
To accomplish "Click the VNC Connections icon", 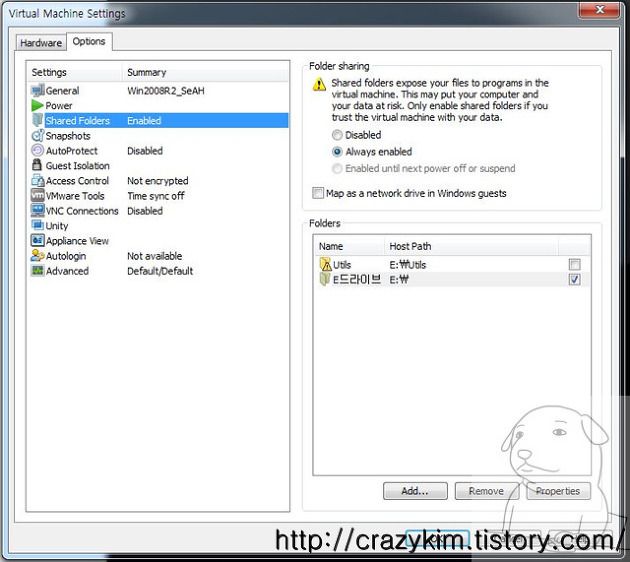I will click(x=37, y=210).
